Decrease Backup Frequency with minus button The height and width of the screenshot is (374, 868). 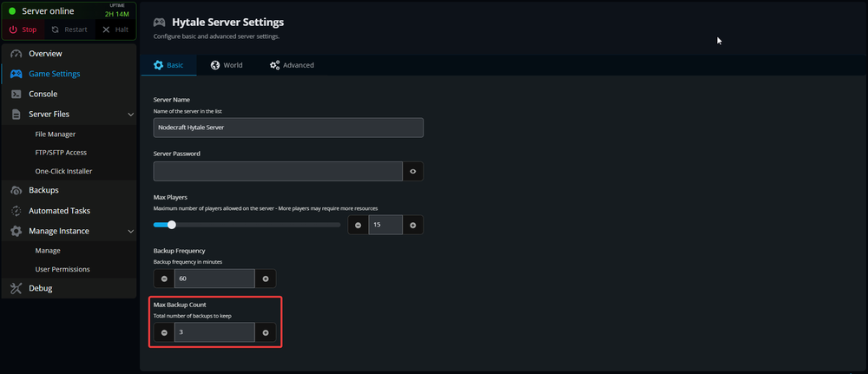point(164,279)
